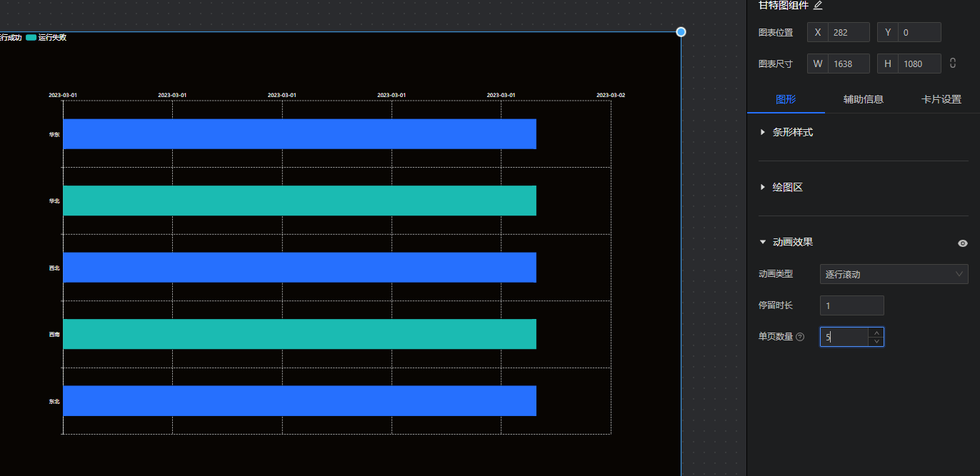Increase 单页数量 with up arrow
Screen dimensions: 980x476
(876, 333)
